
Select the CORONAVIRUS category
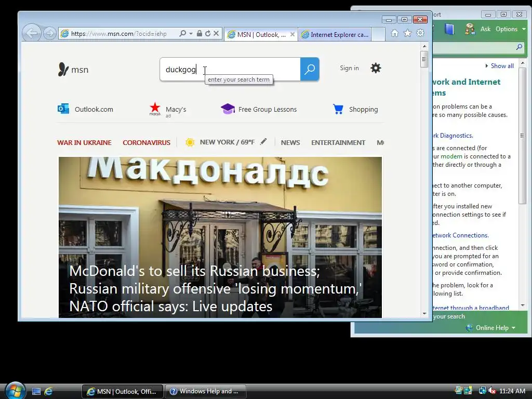click(147, 142)
